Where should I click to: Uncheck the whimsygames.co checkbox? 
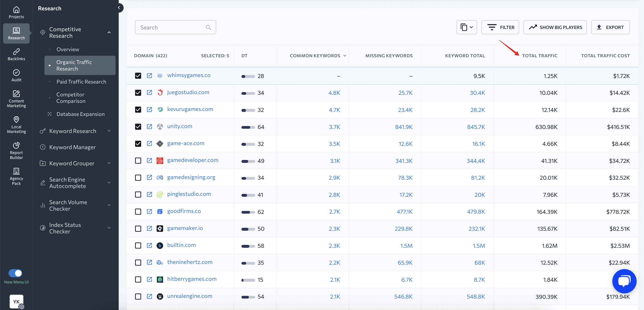(138, 75)
